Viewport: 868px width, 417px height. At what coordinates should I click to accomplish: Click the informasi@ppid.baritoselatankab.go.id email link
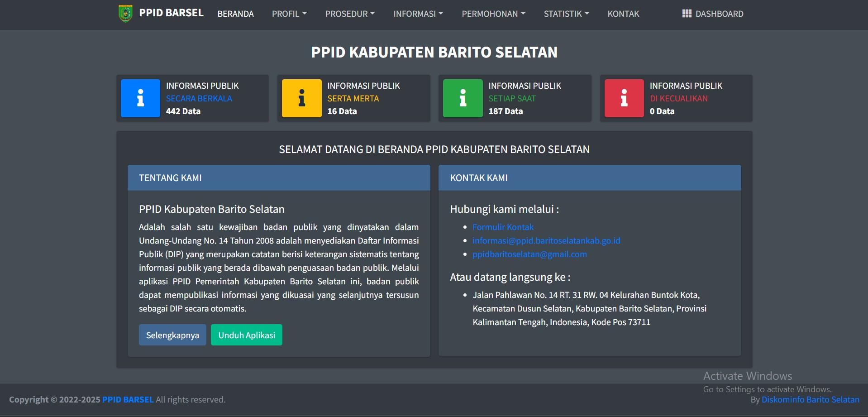click(x=546, y=240)
